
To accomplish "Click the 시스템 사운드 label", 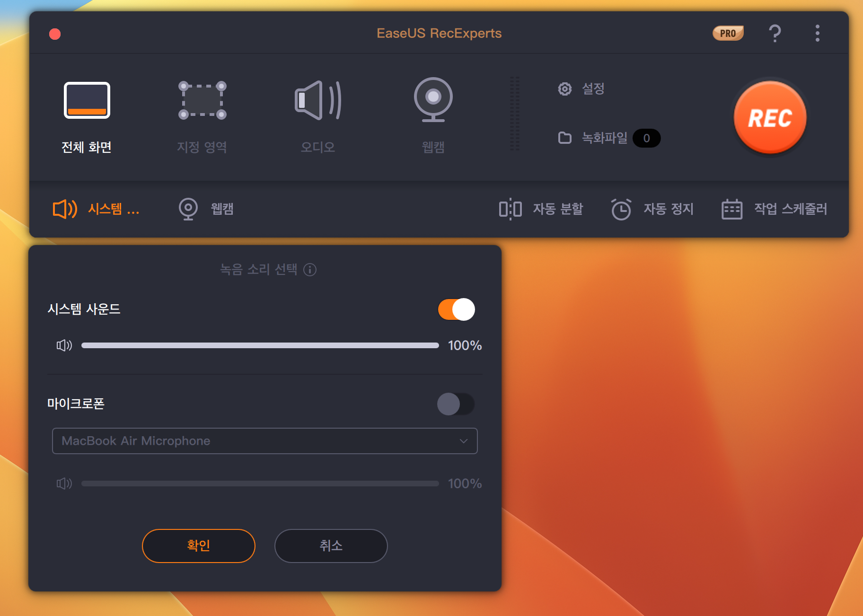I will pyautogui.click(x=84, y=309).
